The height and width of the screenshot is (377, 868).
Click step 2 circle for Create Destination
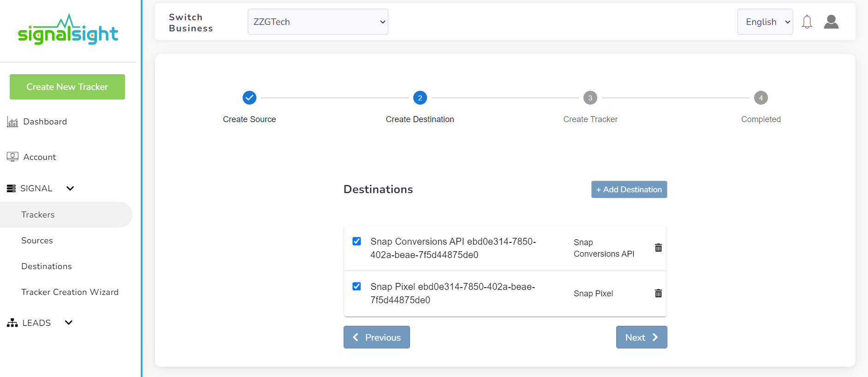click(x=420, y=98)
